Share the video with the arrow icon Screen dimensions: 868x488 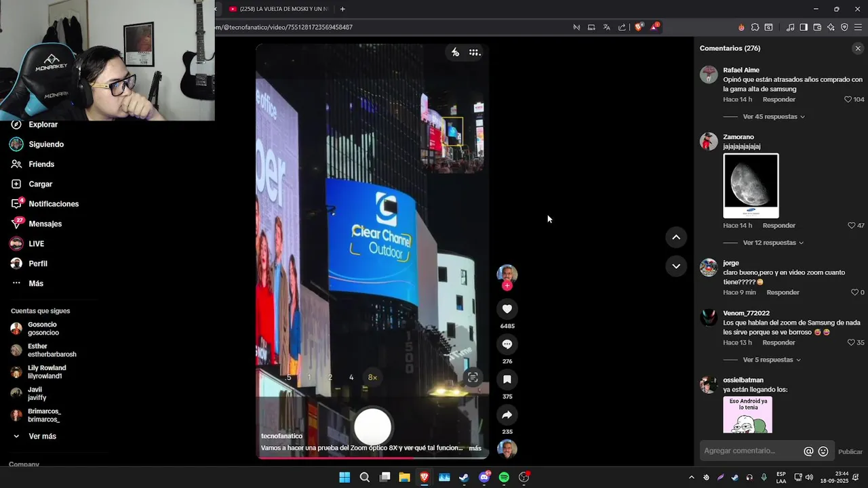(x=507, y=415)
